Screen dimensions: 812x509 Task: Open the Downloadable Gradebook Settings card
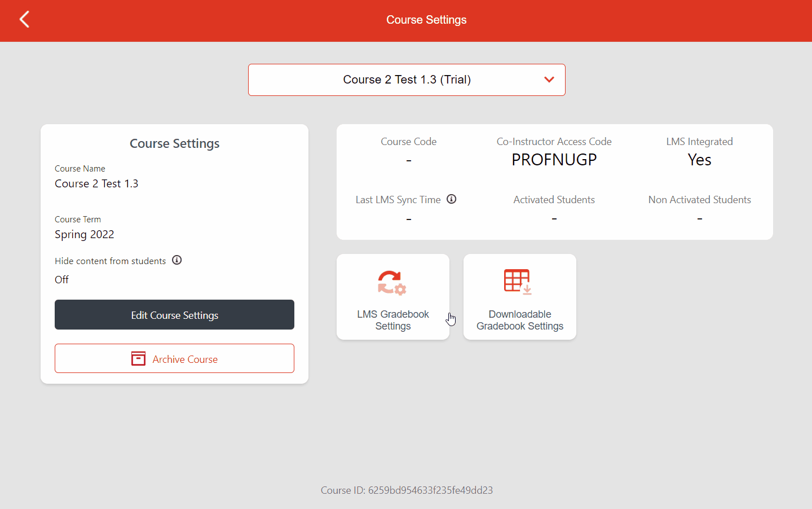[x=519, y=297]
